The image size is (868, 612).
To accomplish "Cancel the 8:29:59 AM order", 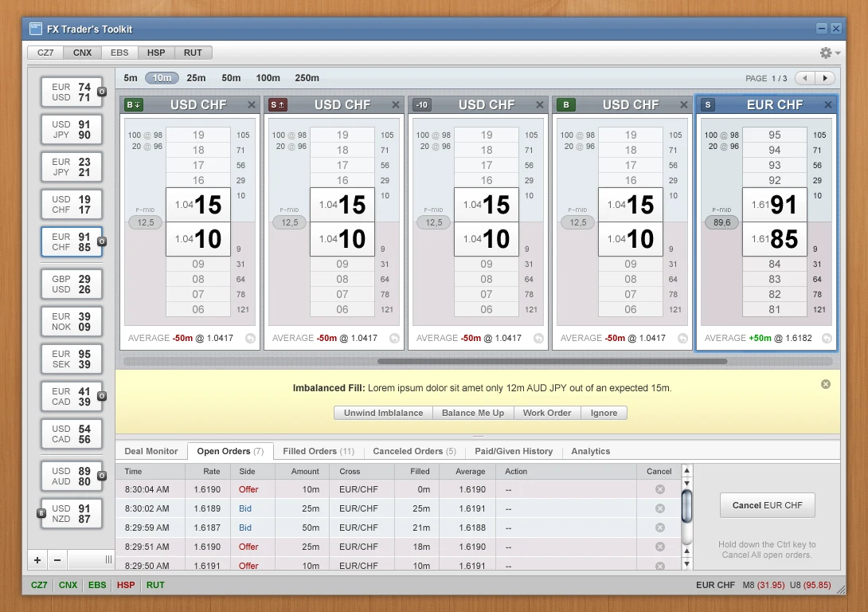I will 660,528.
